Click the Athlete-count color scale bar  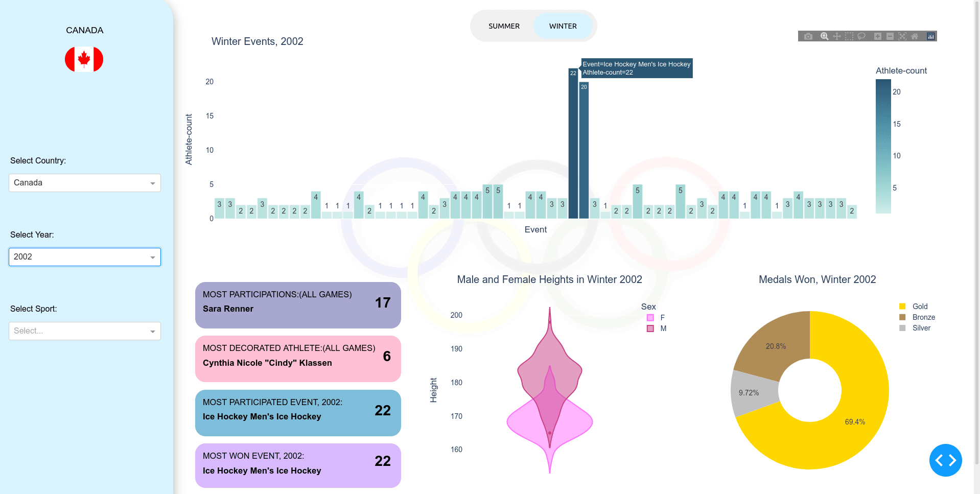(x=883, y=146)
